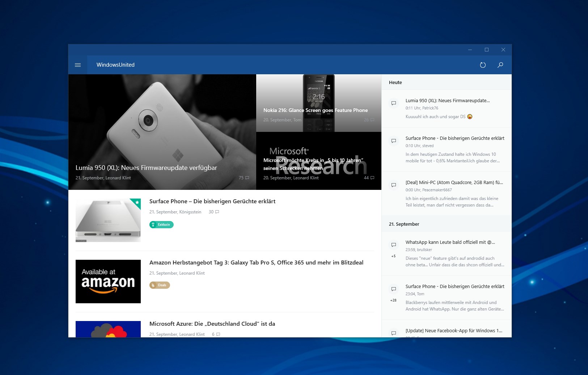Click the +5 vote count on WhatsApp comment

click(x=393, y=256)
